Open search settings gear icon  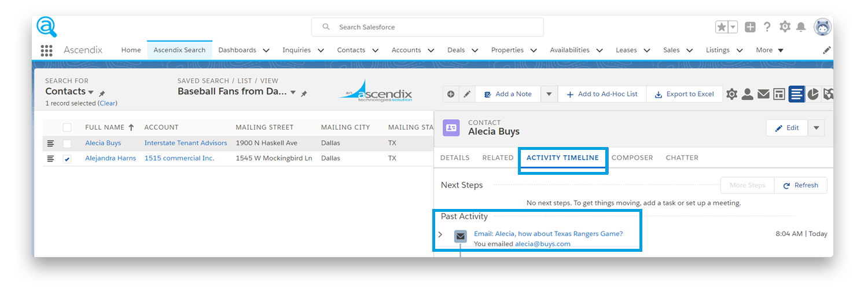tap(732, 94)
